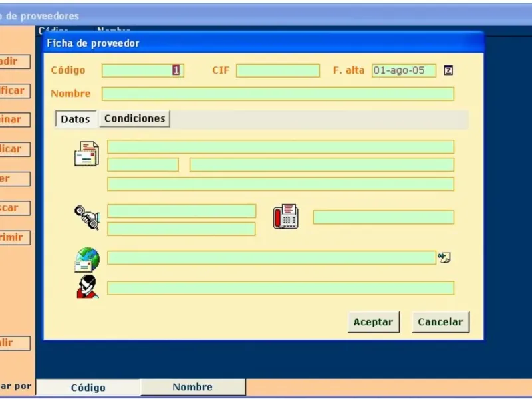Sort by Nombre in the bottom bar
The height and width of the screenshot is (399, 532).
[x=193, y=387]
